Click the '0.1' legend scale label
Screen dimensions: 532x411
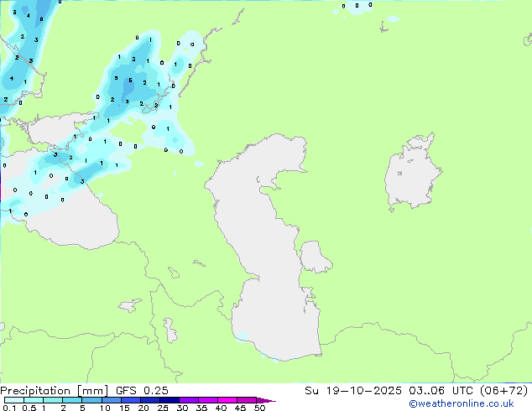click(9, 408)
